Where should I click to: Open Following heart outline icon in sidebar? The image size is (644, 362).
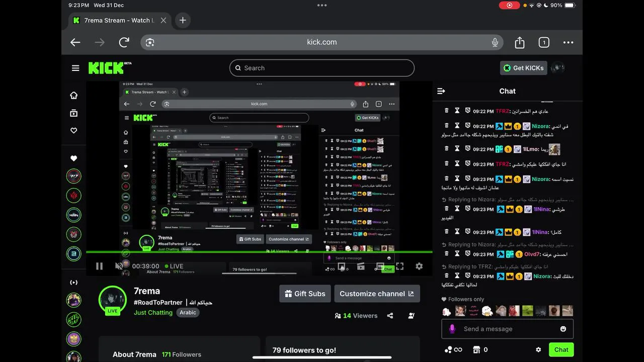74,130
